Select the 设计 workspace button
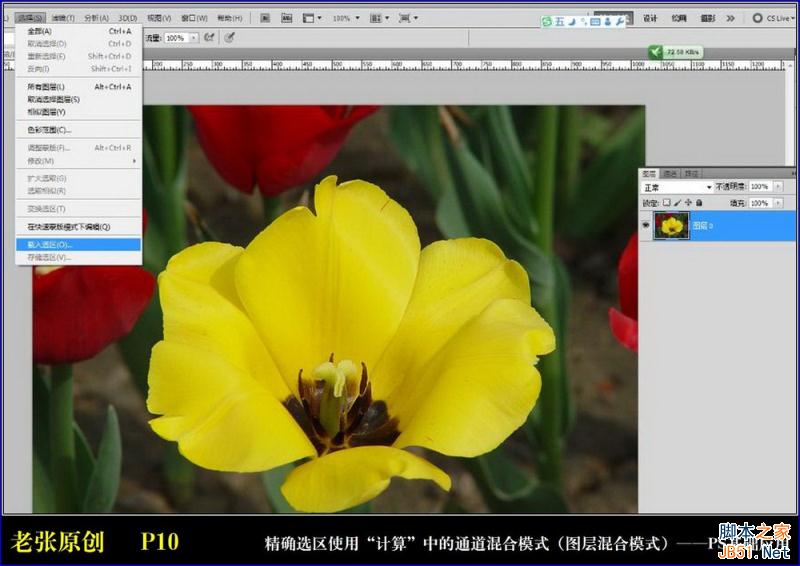800x566 pixels. 649,18
